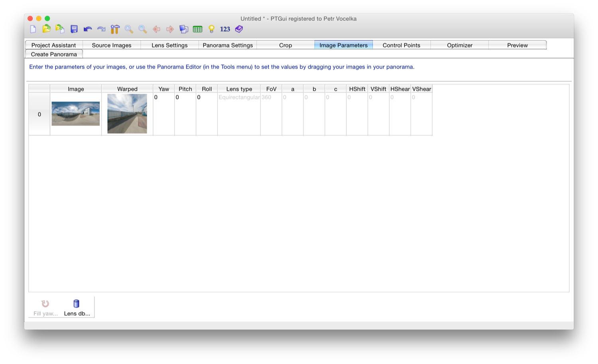
Task: Click the Yaw value field of image 0
Action: 163,98
